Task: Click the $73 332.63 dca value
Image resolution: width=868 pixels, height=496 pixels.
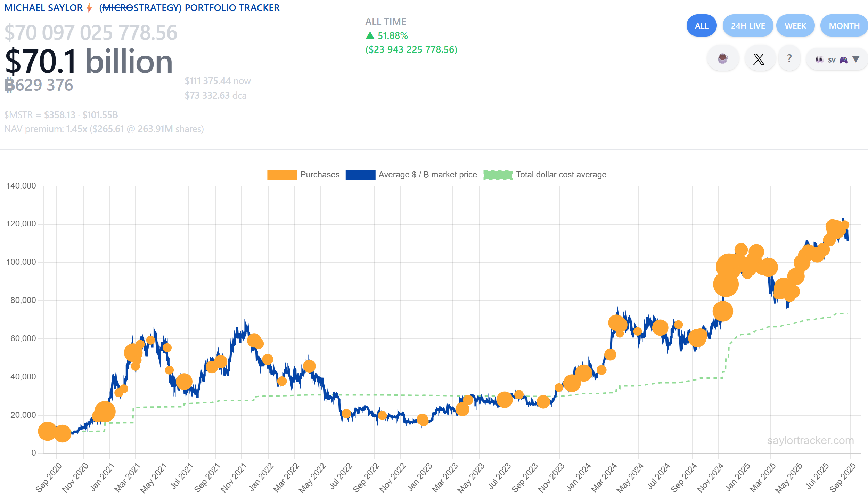Action: [x=215, y=96]
